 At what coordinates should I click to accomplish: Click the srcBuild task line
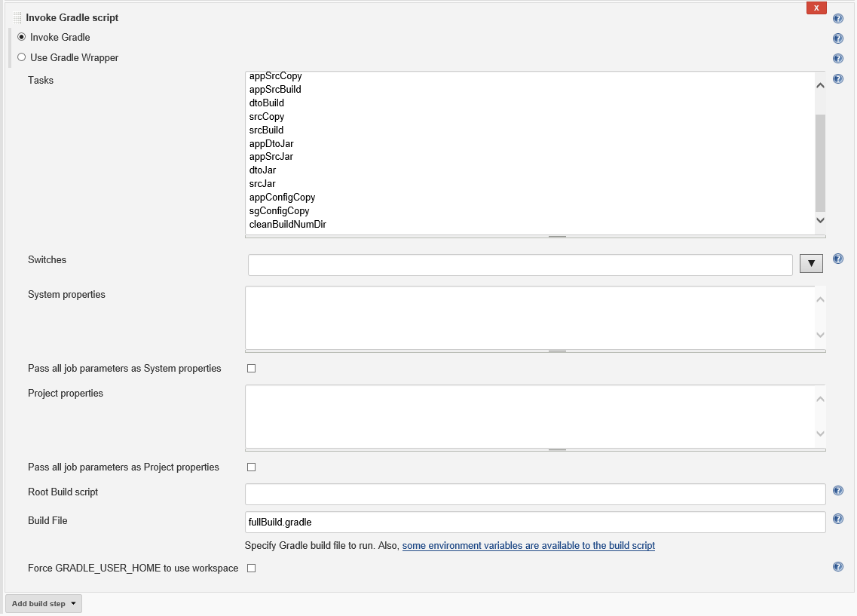pyautogui.click(x=266, y=130)
